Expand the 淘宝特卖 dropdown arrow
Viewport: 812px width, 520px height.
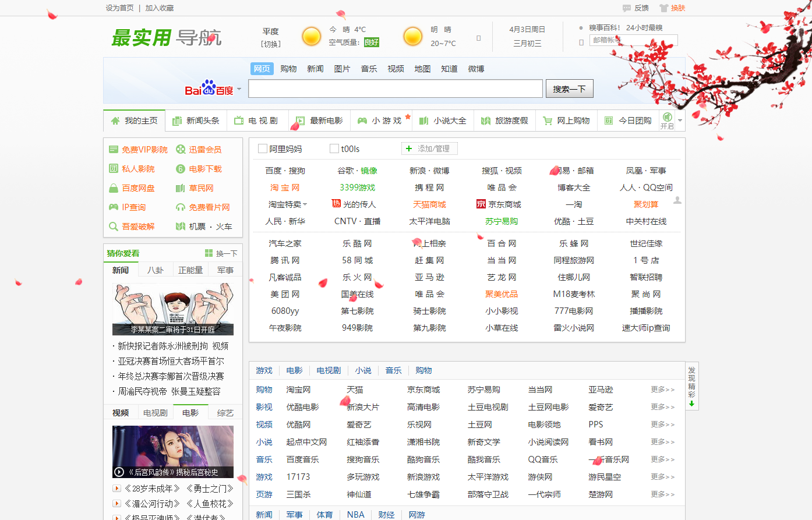305,204
